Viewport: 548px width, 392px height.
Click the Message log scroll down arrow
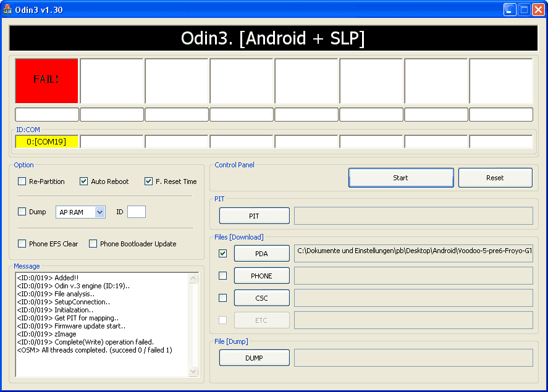coord(193,371)
